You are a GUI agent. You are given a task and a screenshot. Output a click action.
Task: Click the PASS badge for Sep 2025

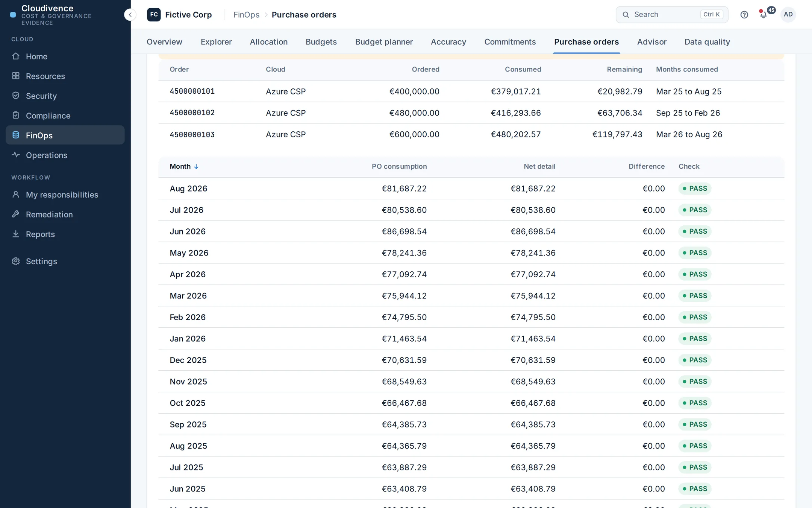click(x=695, y=424)
